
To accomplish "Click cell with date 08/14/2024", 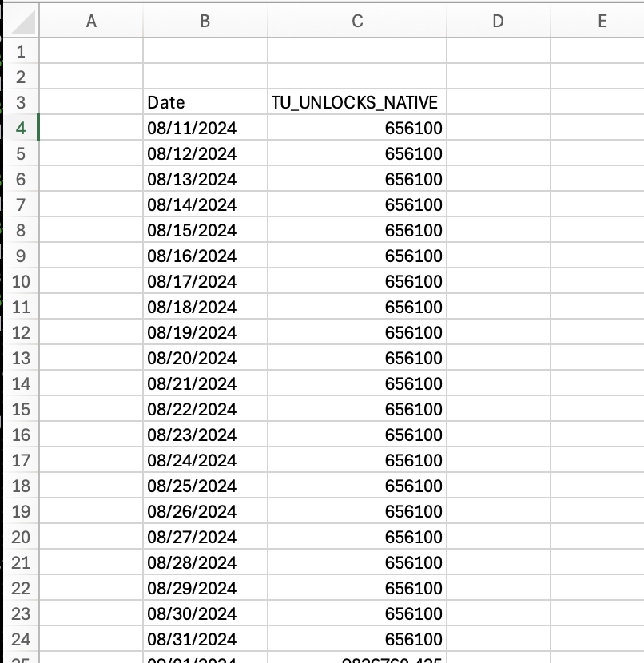I will coord(205,204).
